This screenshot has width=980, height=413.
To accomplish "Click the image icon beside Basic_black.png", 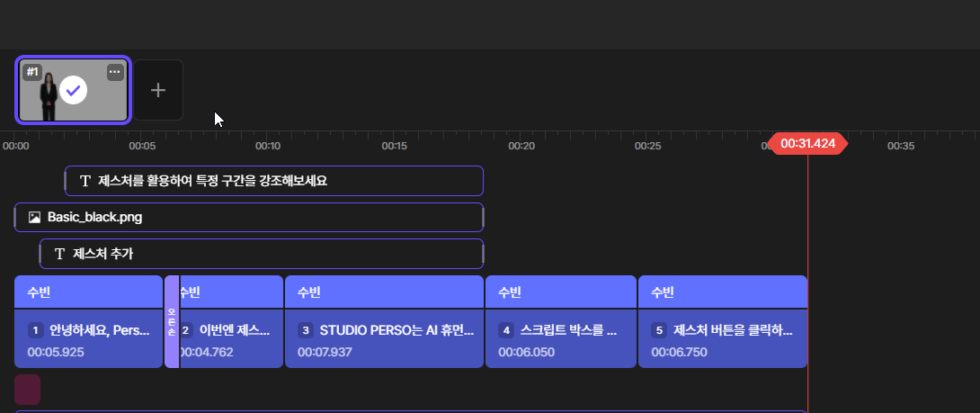I will tap(34, 217).
